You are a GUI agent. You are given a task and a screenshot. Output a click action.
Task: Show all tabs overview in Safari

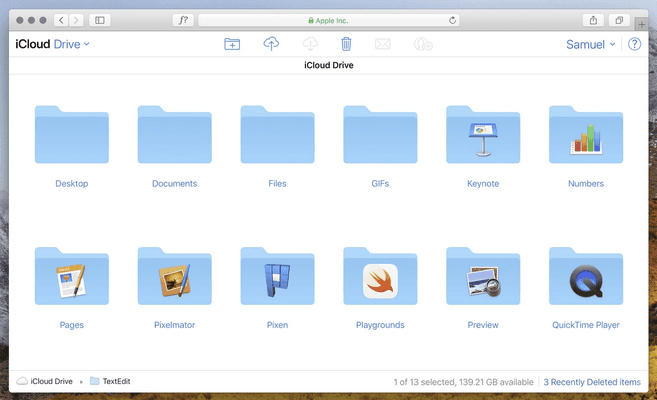pos(619,20)
